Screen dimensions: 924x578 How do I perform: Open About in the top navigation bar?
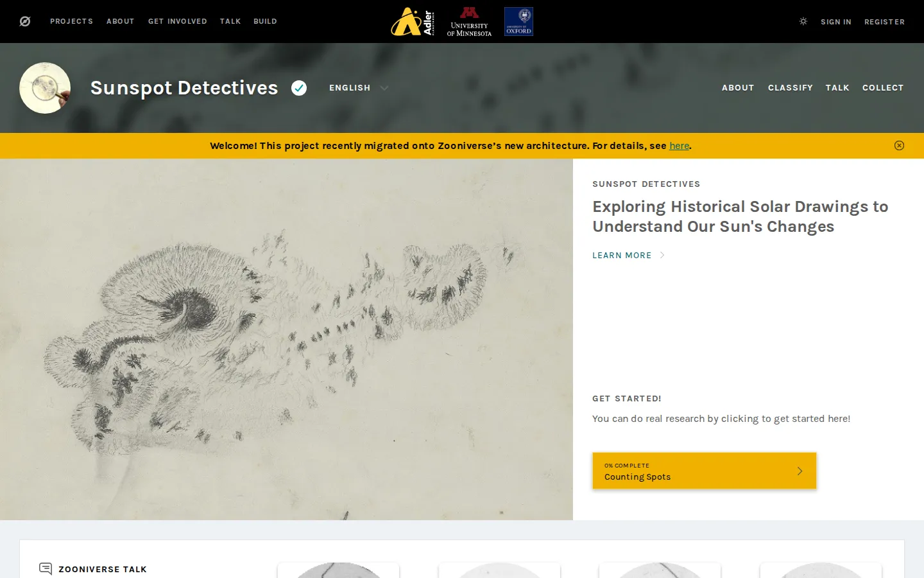(121, 21)
